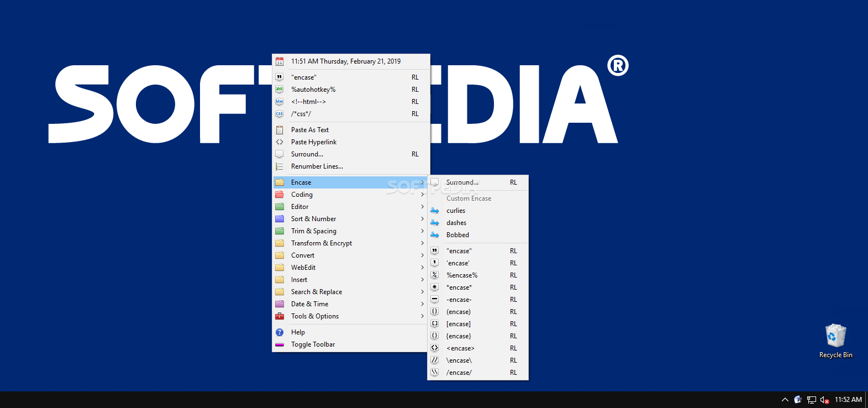Click the red Coding folder icon
Viewport: 868px width, 408px height.
280,195
